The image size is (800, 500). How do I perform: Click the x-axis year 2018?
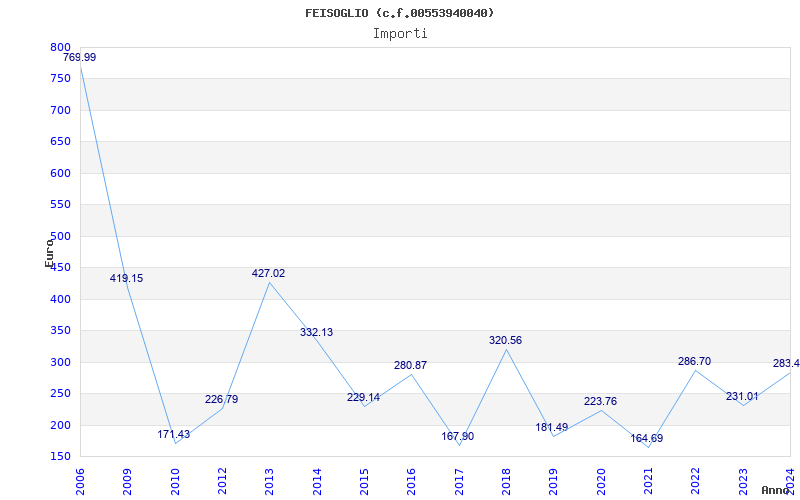[506, 482]
